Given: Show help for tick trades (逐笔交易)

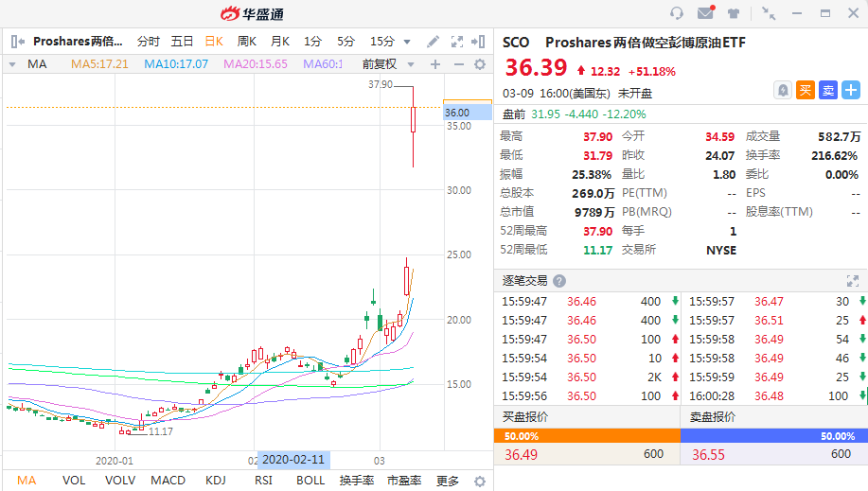Looking at the screenshot, I should pyautogui.click(x=559, y=281).
